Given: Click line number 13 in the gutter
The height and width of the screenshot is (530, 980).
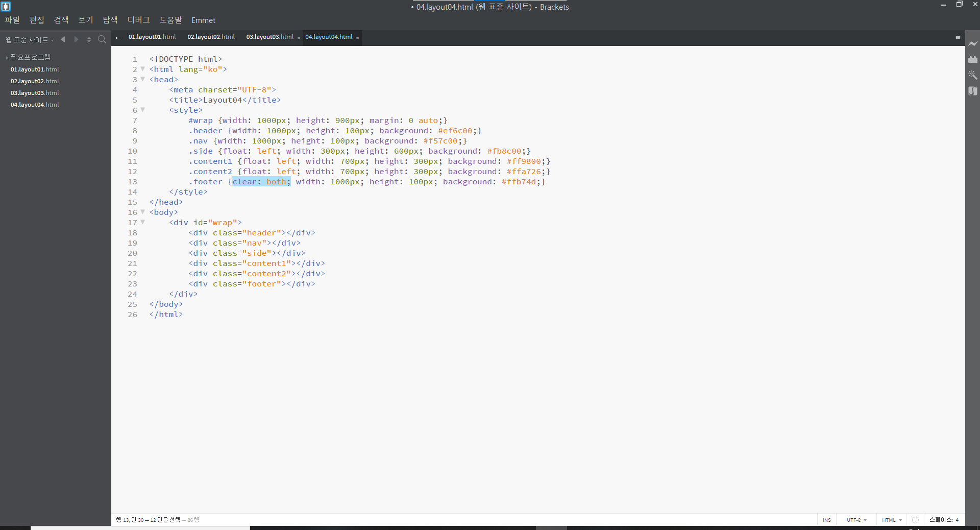Looking at the screenshot, I should 132,182.
